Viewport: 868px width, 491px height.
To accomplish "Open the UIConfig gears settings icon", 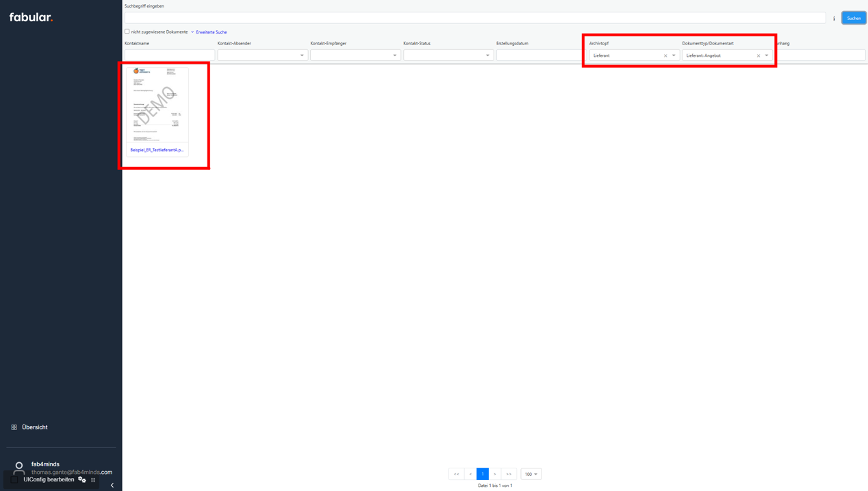I will 82,479.
